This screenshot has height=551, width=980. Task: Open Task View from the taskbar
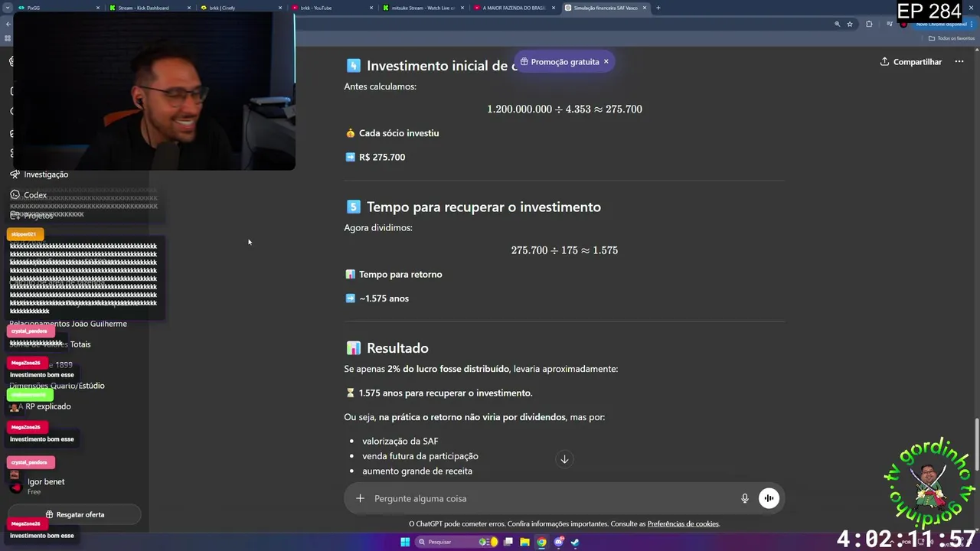(x=508, y=542)
